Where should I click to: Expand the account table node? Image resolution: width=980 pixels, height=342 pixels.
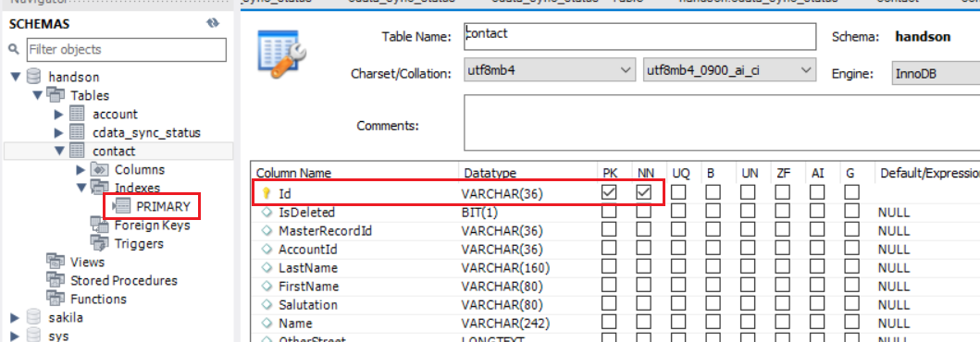59,115
